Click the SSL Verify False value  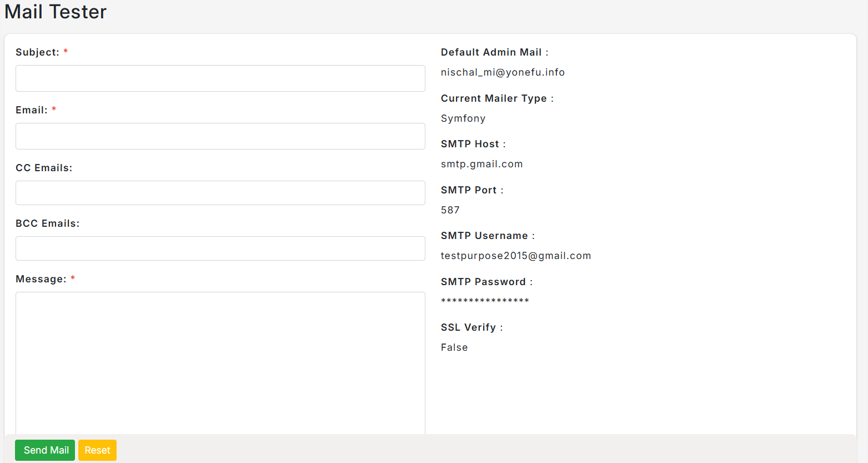pos(454,347)
